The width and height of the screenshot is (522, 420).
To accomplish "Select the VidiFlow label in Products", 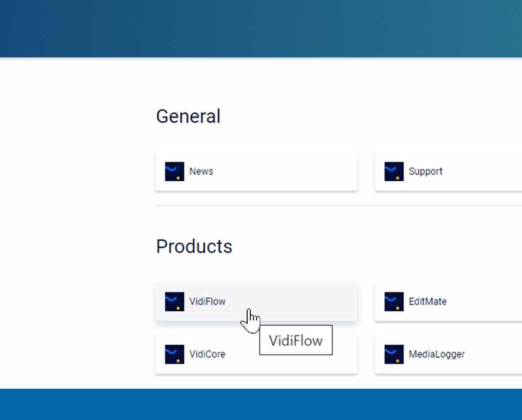I will [x=207, y=301].
